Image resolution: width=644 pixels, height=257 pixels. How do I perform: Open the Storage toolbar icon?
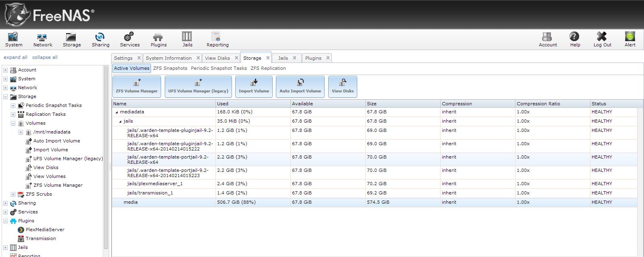72,40
